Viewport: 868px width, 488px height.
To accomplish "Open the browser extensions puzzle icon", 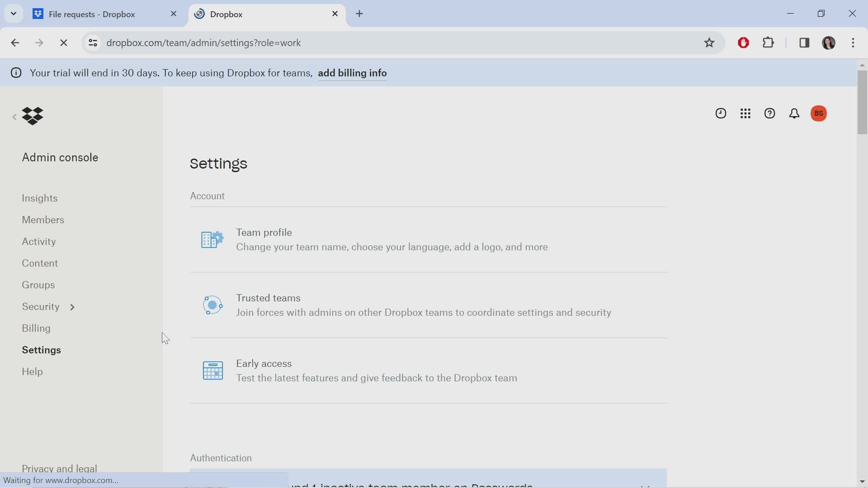I will click(x=769, y=43).
